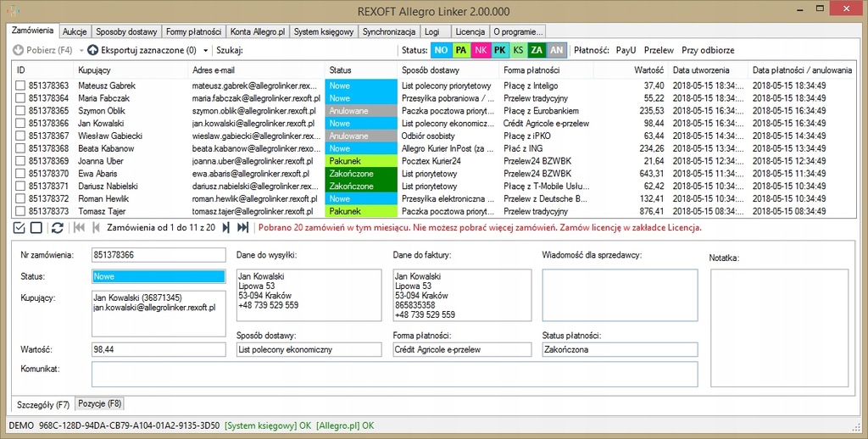This screenshot has width=868, height=439.
Task: Select the Jan Kowalski order row
Action: pyautogui.click(x=435, y=124)
